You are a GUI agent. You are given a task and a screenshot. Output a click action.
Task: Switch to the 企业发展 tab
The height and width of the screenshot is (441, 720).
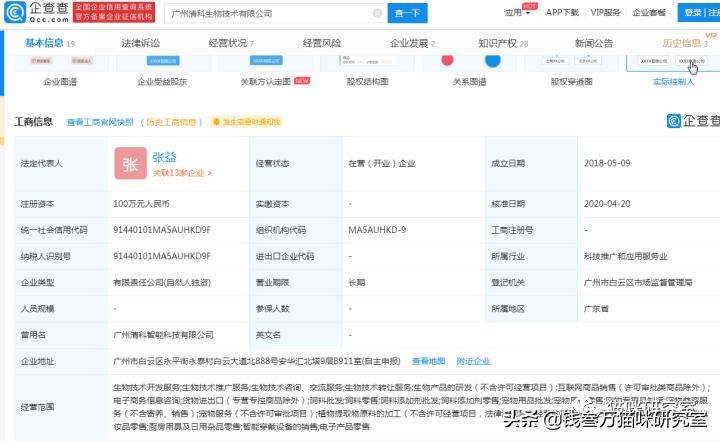point(412,43)
